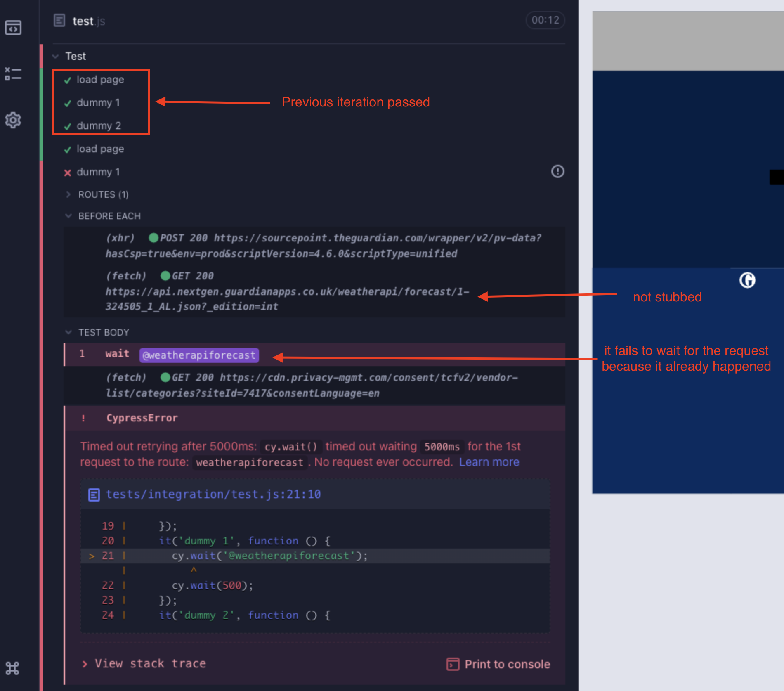Click the red X on failed dummy 1
The height and width of the screenshot is (691, 784).
click(68, 173)
